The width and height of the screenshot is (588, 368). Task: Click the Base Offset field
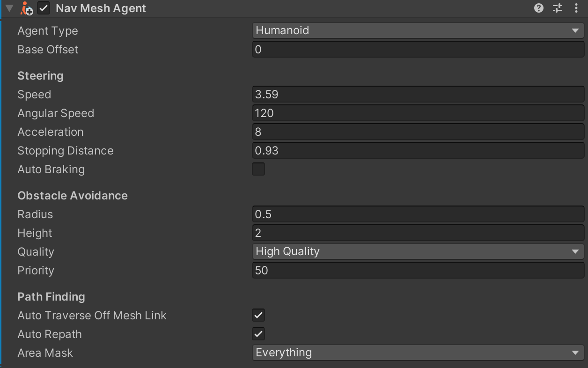[418, 49]
